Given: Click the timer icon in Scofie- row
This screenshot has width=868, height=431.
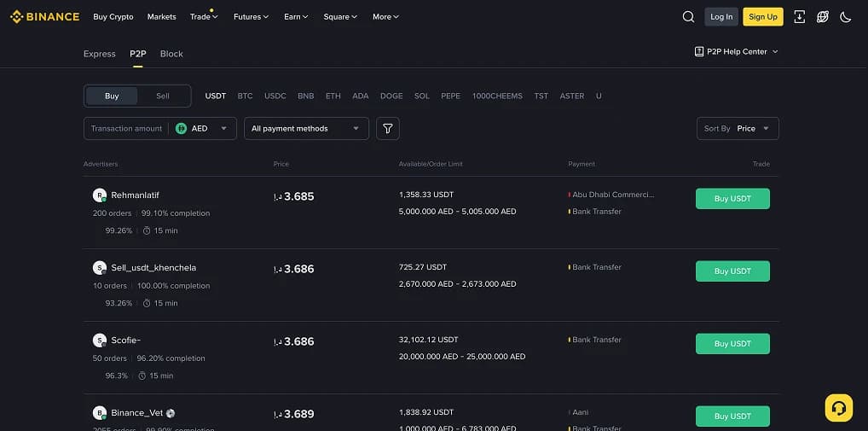Looking at the screenshot, I should point(142,376).
